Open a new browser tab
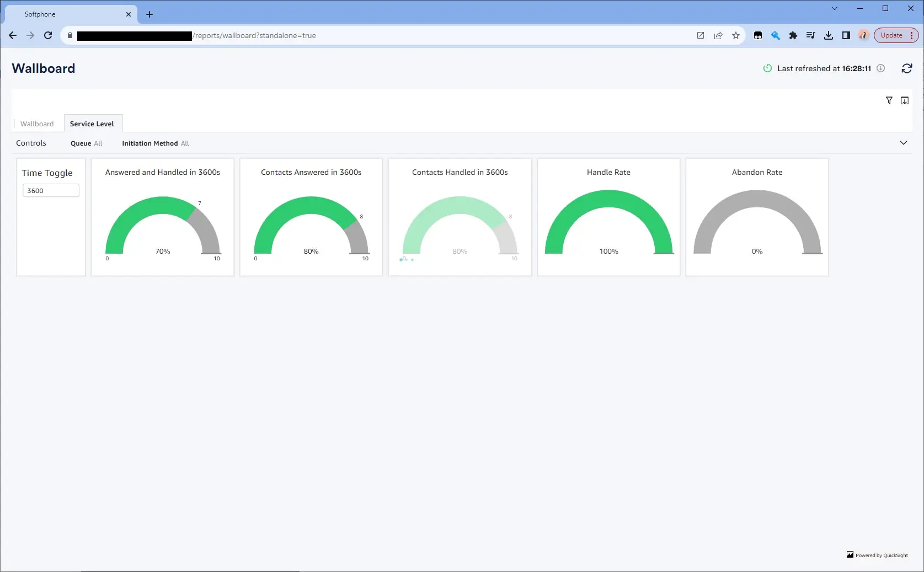The height and width of the screenshot is (572, 924). pyautogui.click(x=149, y=14)
